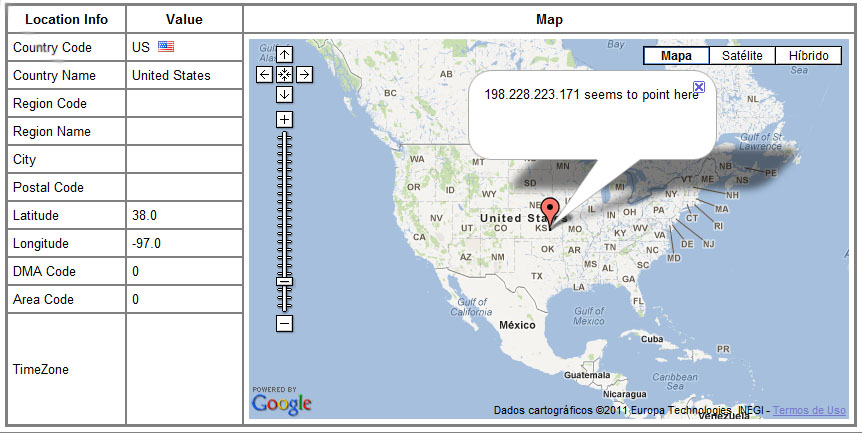Viewport: 862px width, 433px height.
Task: Switch to Mapa view
Action: (676, 56)
